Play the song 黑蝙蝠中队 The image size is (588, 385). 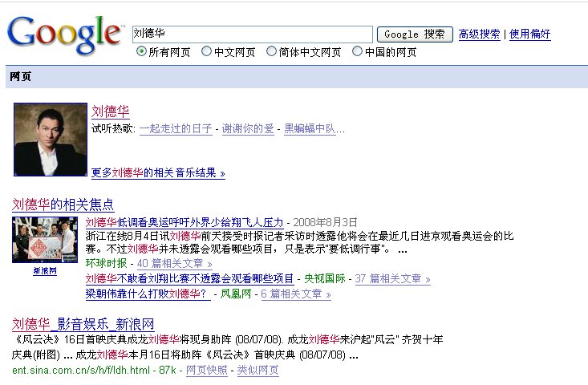pos(310,129)
